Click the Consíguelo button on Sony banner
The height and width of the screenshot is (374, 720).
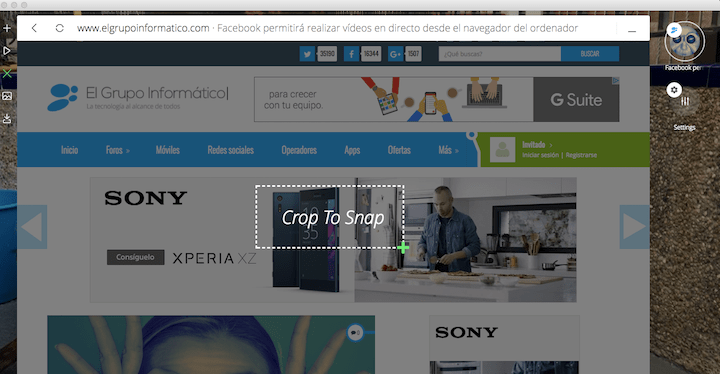coord(135,257)
